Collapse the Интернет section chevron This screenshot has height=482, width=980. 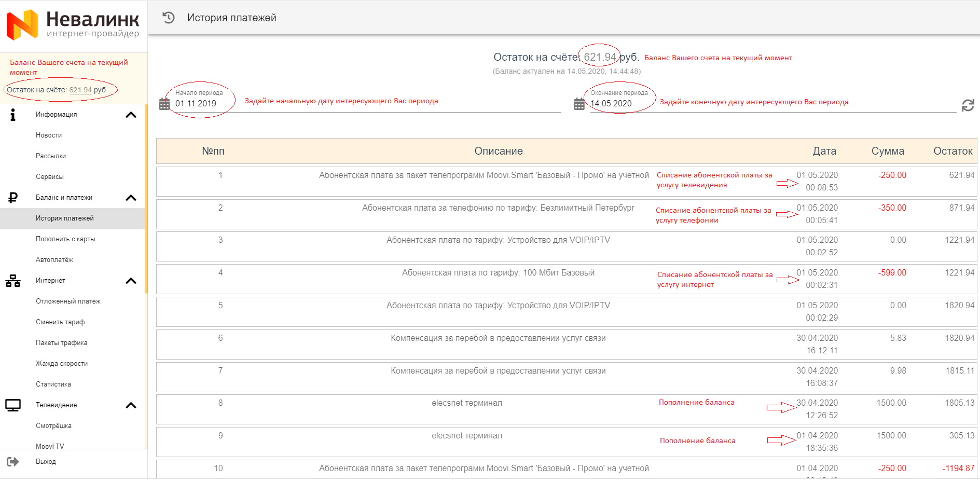(x=131, y=281)
